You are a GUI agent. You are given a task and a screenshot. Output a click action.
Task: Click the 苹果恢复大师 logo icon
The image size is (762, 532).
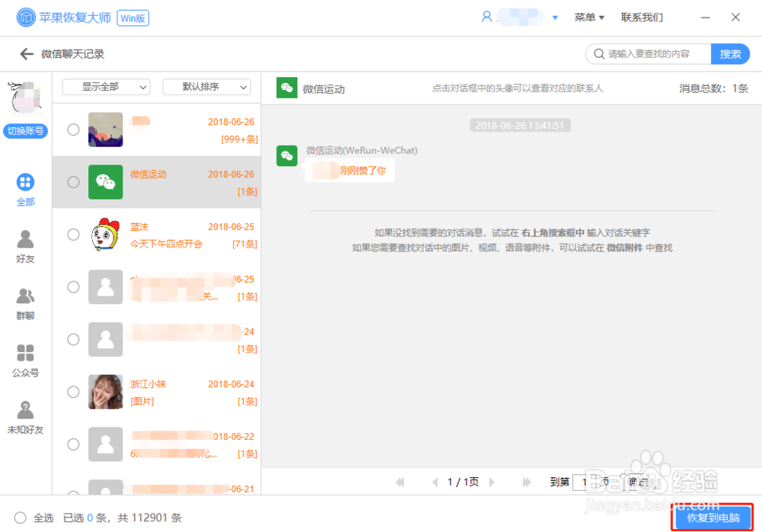pyautogui.click(x=26, y=18)
